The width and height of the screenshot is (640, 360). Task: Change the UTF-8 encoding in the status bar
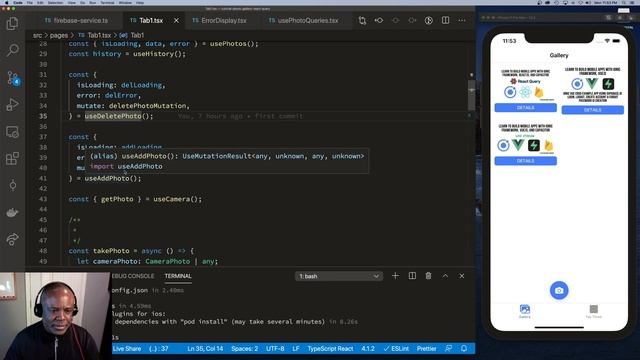275,349
